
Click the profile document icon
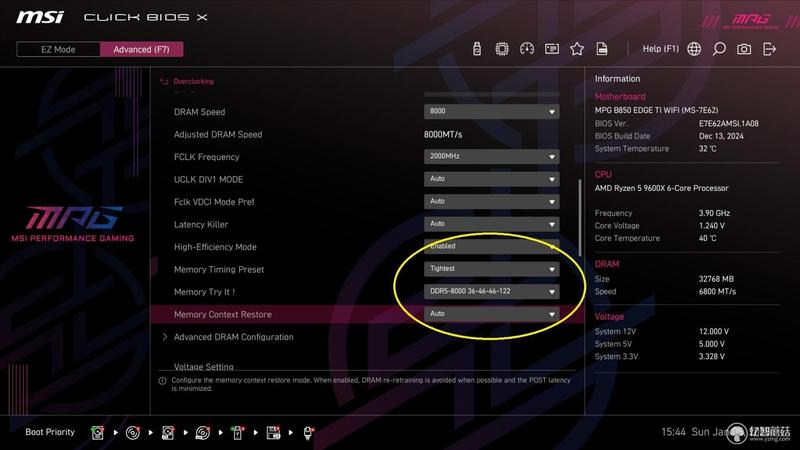602,49
